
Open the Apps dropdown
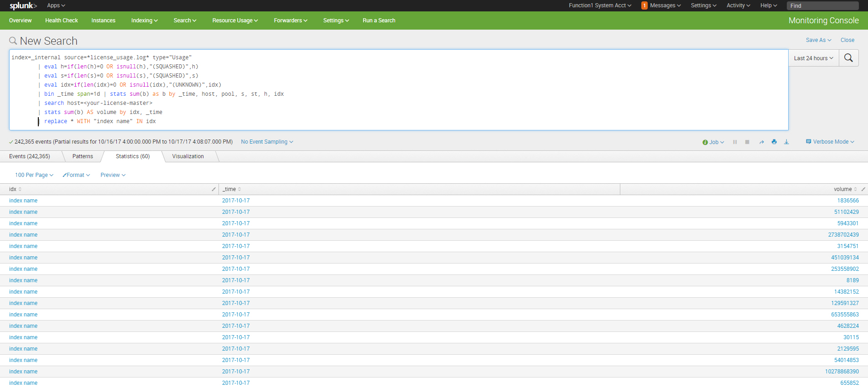56,5
